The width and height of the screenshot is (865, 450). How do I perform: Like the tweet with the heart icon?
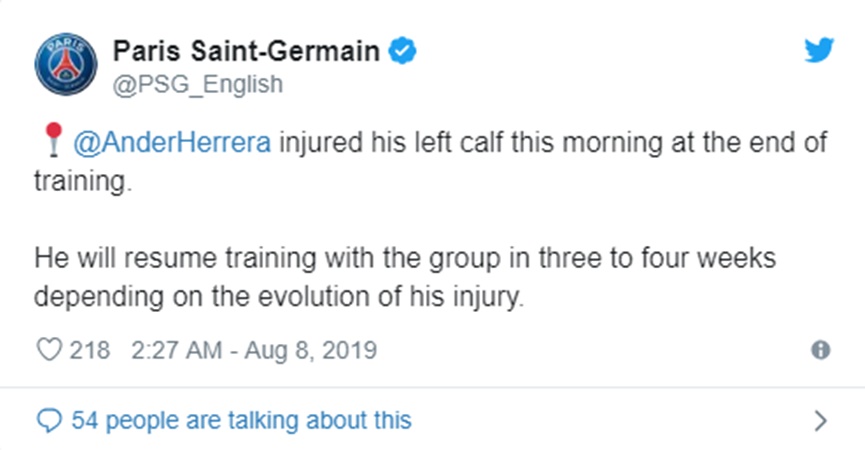pos(48,350)
